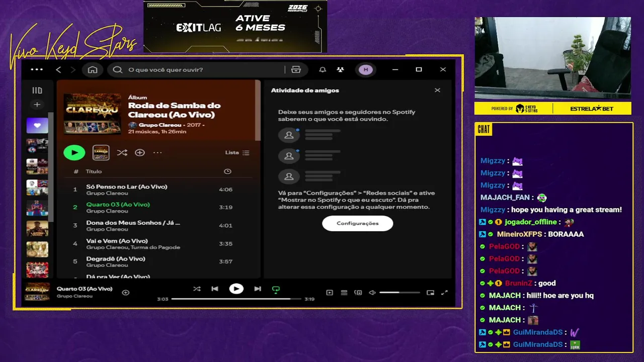Skip to the next track
The height and width of the screenshot is (362, 644).
pos(258,289)
